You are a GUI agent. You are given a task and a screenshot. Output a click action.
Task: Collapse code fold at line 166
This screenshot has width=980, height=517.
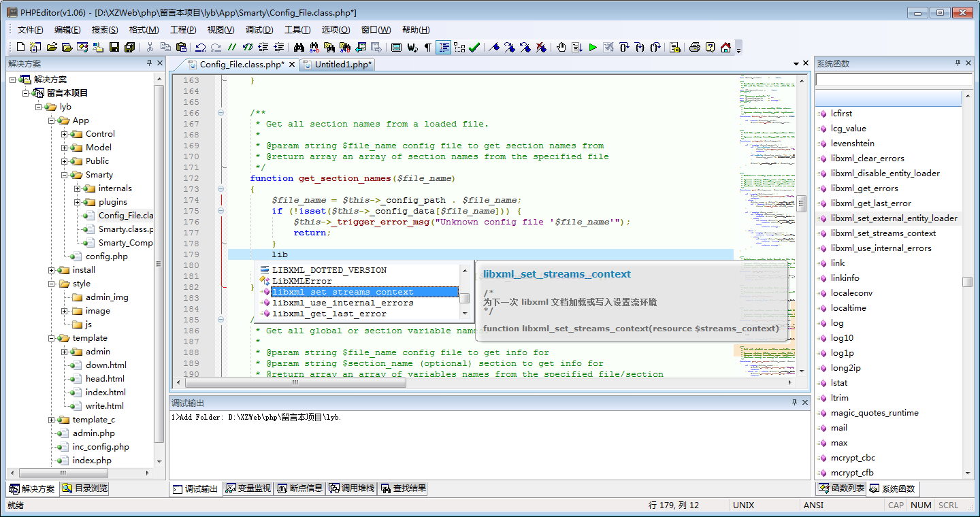pyautogui.click(x=220, y=113)
